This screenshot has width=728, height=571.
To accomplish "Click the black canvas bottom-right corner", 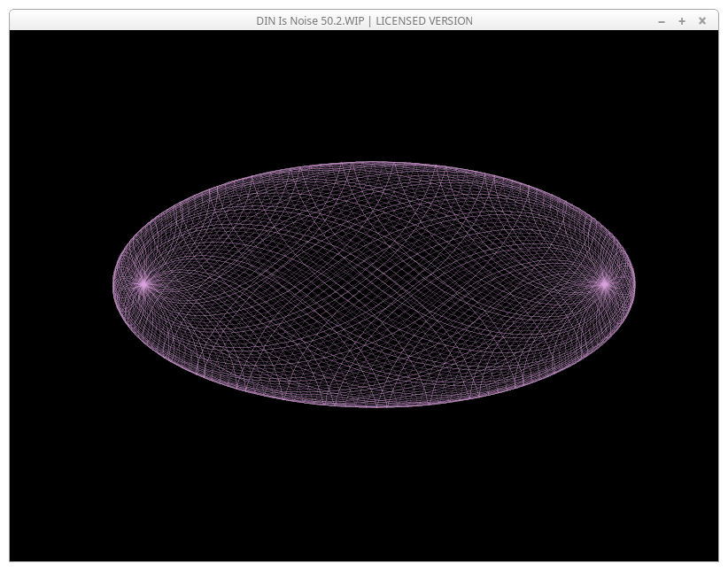I will (709, 552).
